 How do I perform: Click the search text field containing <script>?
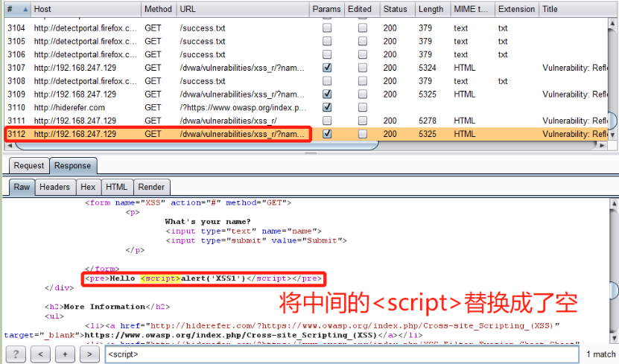point(342,354)
